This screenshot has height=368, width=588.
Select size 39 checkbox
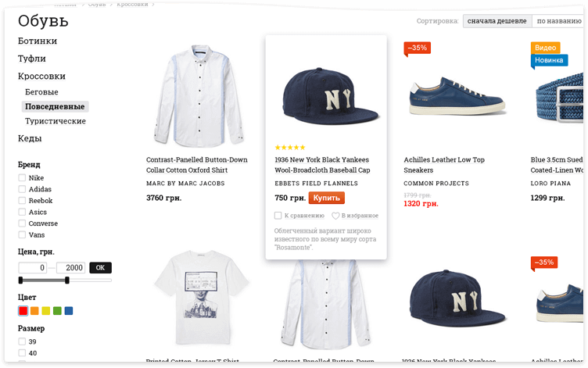click(23, 341)
